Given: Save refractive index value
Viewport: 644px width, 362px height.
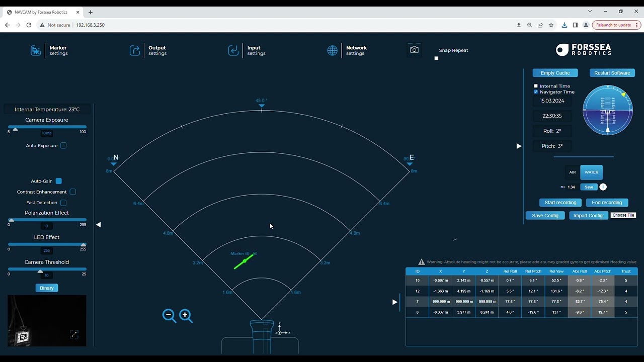Looking at the screenshot, I should [x=589, y=187].
